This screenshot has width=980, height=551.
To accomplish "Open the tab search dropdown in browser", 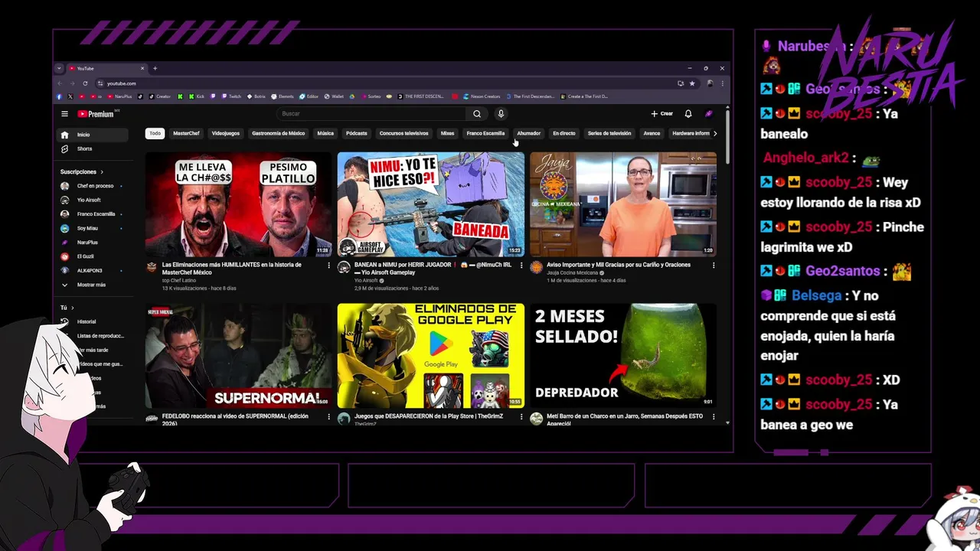I will 59,68.
